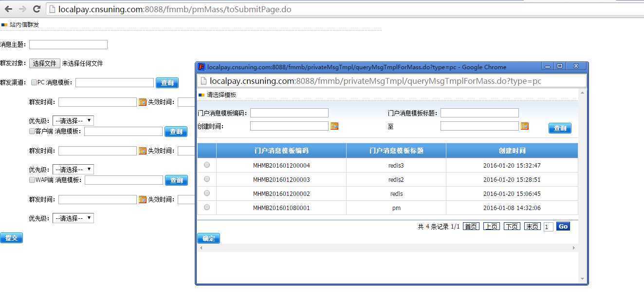This screenshot has width=644, height=308.
Task: Select radio for template MHMB201601200003
Action: [207, 179]
